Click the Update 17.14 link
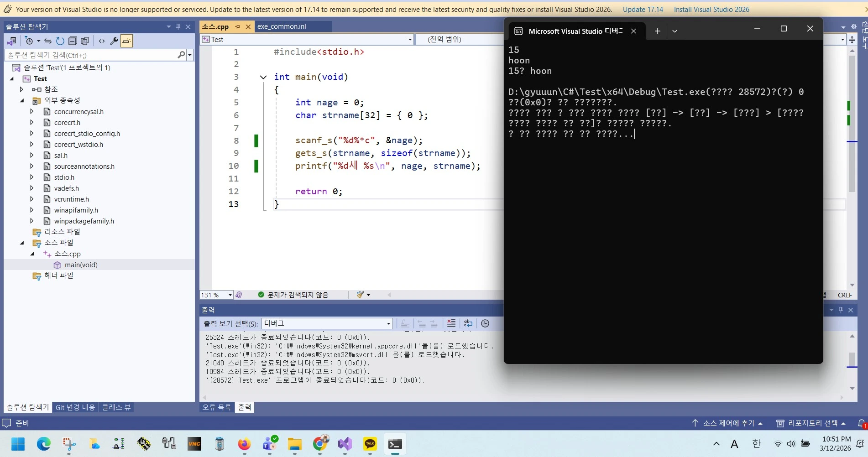The height and width of the screenshot is (457, 868). coord(643,9)
